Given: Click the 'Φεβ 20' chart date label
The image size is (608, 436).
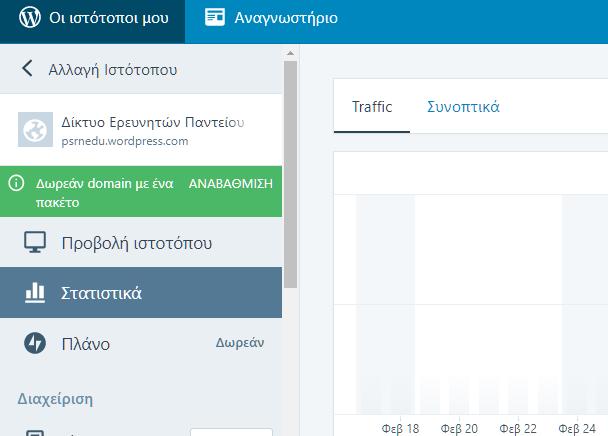Looking at the screenshot, I should click(x=459, y=429).
